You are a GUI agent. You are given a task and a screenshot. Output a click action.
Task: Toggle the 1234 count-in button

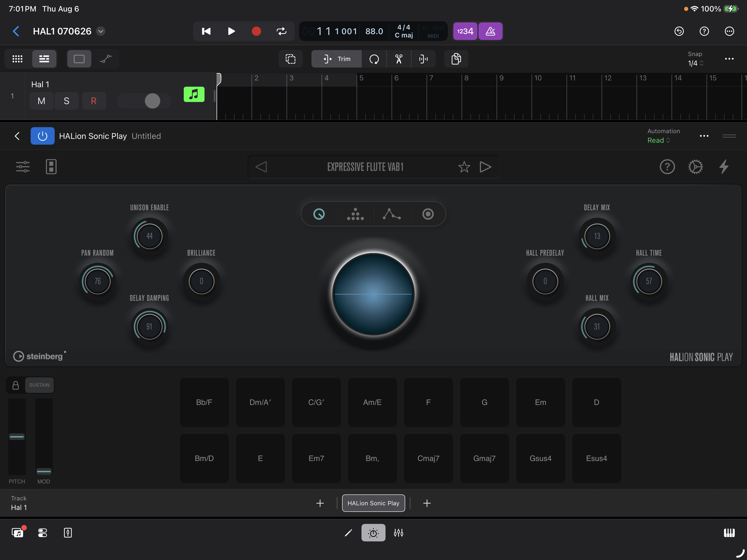pyautogui.click(x=465, y=31)
